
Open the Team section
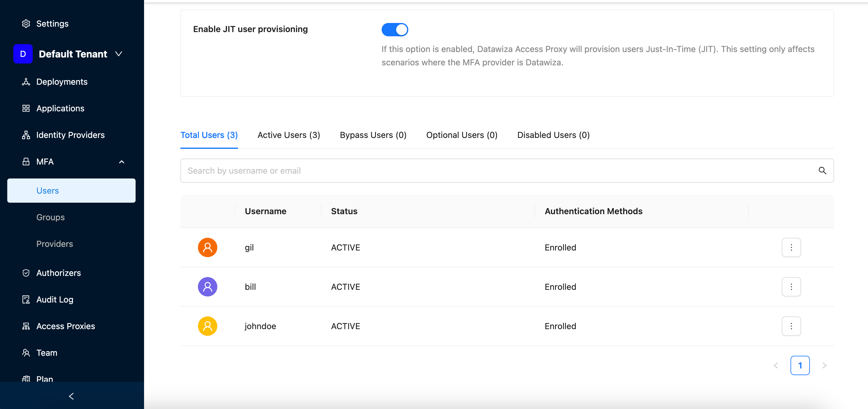click(47, 352)
